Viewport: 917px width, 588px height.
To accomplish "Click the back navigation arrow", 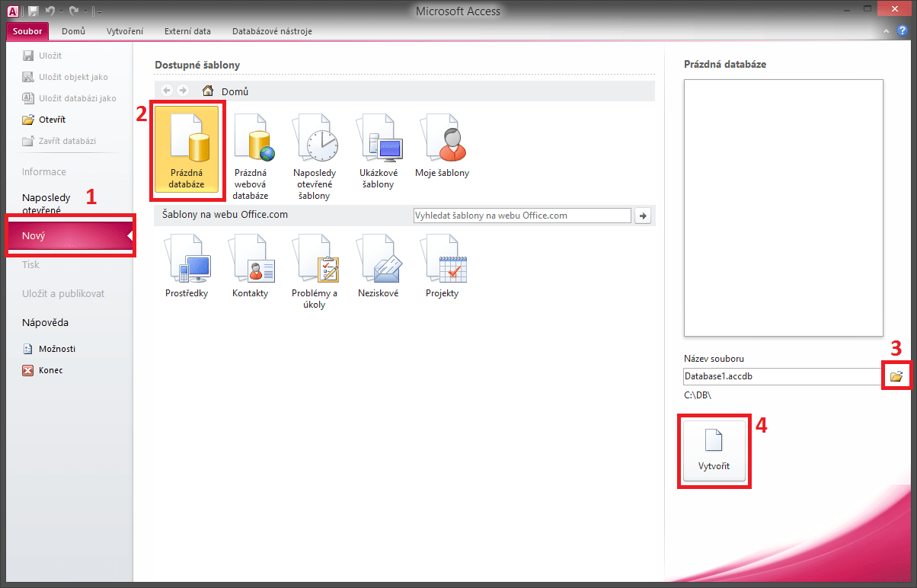I will point(167,91).
